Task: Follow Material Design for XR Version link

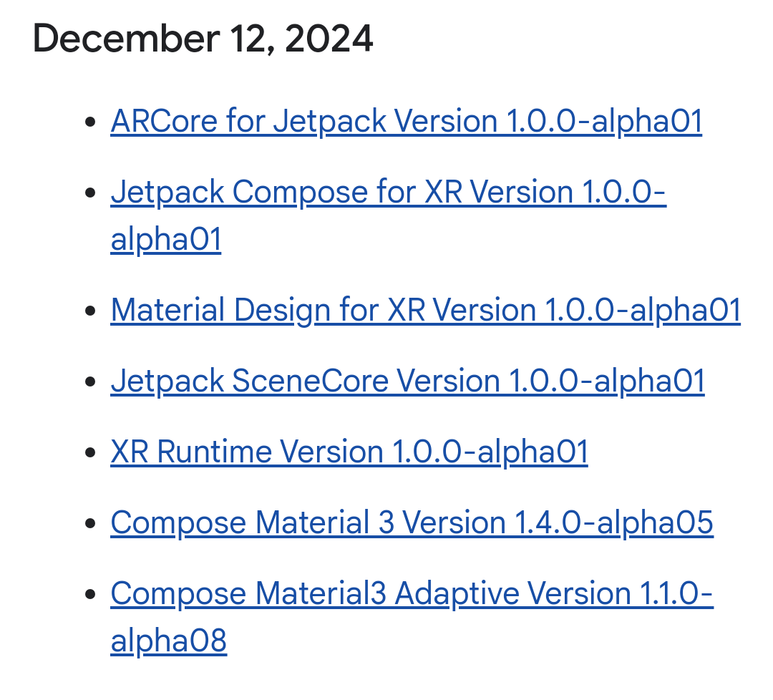Action: pyautogui.click(x=425, y=311)
